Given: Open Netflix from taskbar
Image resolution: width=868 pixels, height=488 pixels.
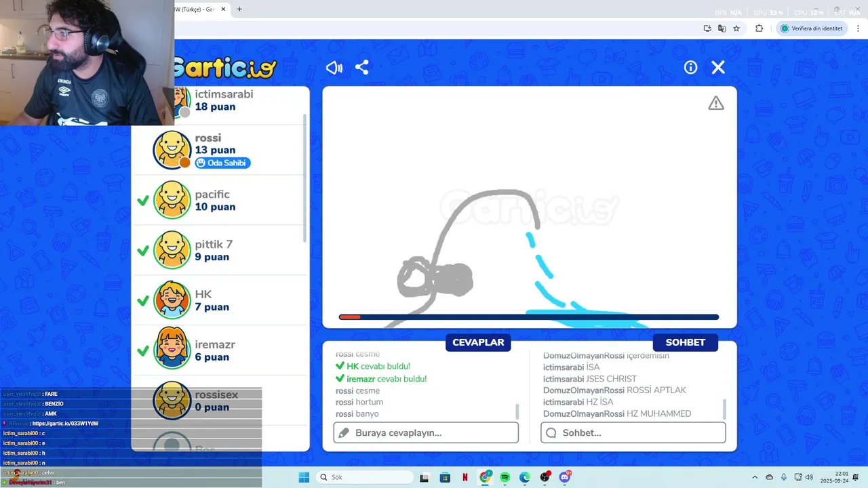Looking at the screenshot, I should pyautogui.click(x=465, y=477).
